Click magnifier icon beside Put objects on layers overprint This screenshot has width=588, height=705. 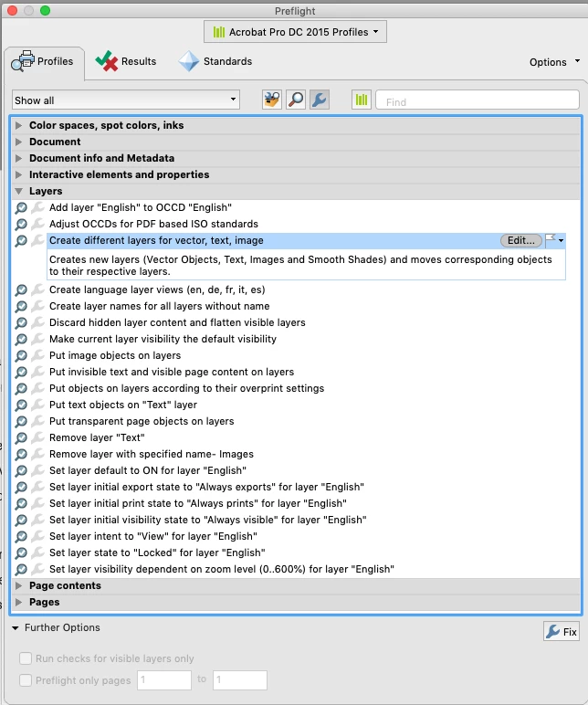(x=21, y=388)
